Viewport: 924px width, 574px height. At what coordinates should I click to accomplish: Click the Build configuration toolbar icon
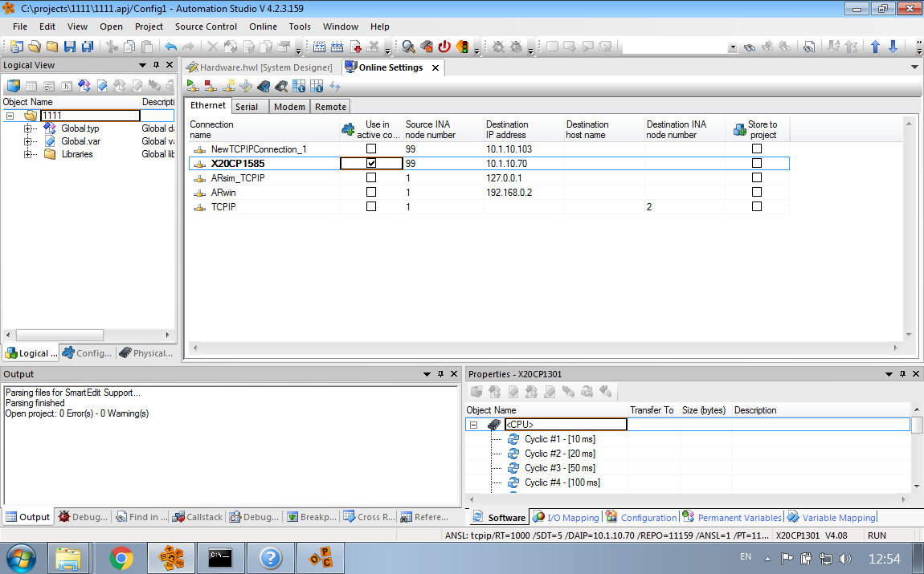(320, 47)
